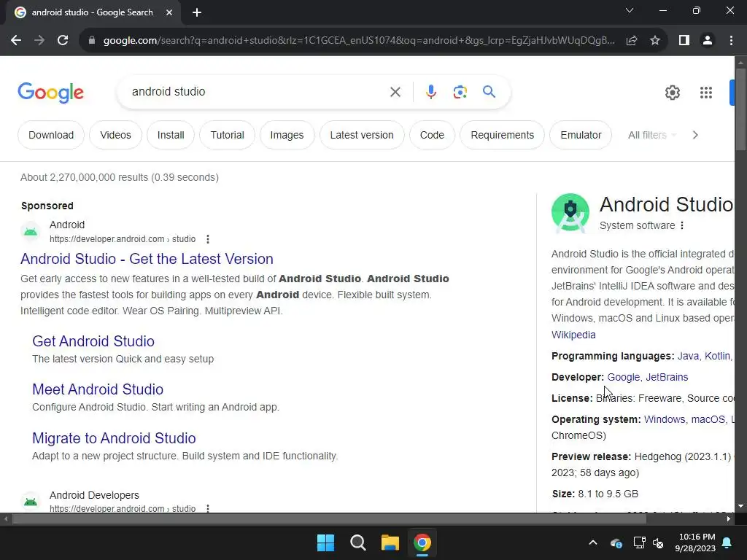The width and height of the screenshot is (747, 560).
Task: Click the Kotlin programming language link
Action: pyautogui.click(x=717, y=356)
